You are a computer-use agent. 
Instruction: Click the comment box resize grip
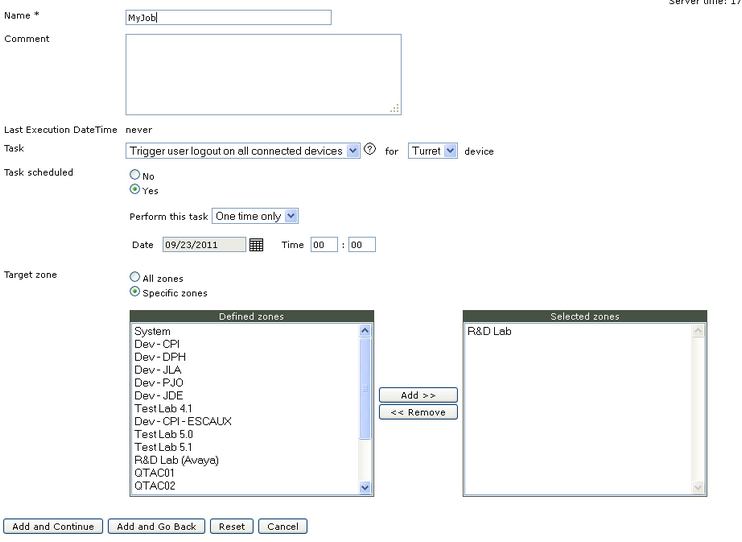click(395, 108)
